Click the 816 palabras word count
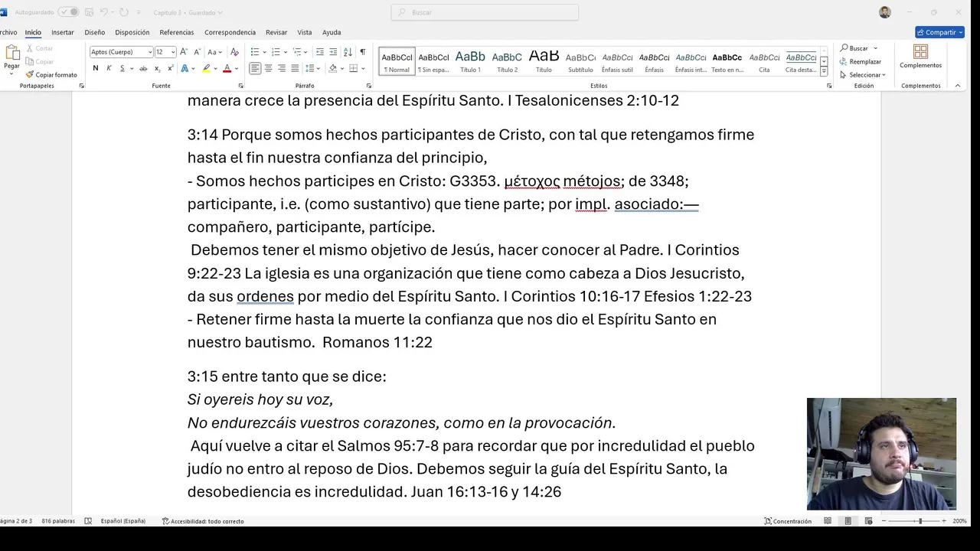 coord(58,521)
